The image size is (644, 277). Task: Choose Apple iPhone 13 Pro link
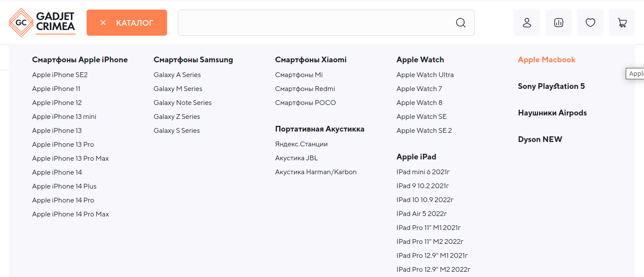(x=63, y=145)
